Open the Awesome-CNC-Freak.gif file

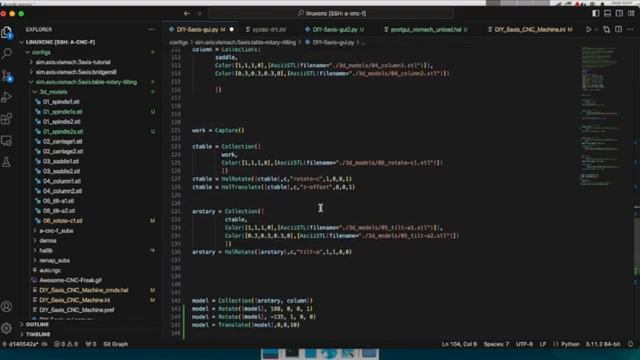(71, 280)
